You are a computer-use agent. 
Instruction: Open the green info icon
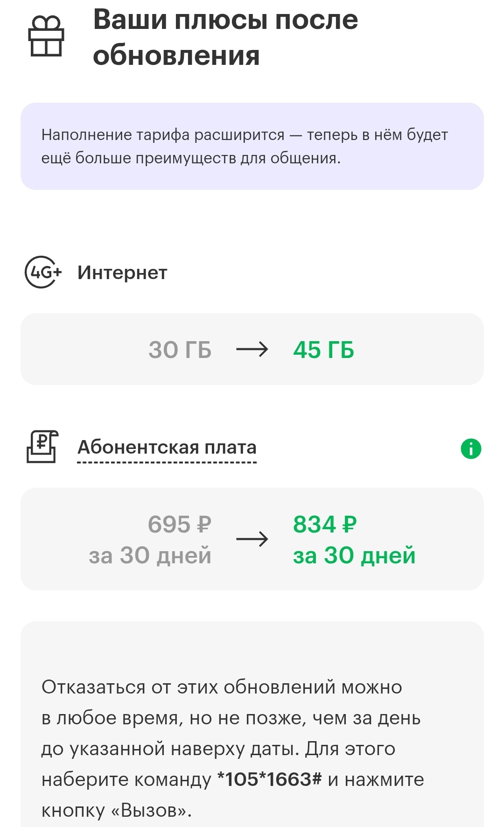471,449
